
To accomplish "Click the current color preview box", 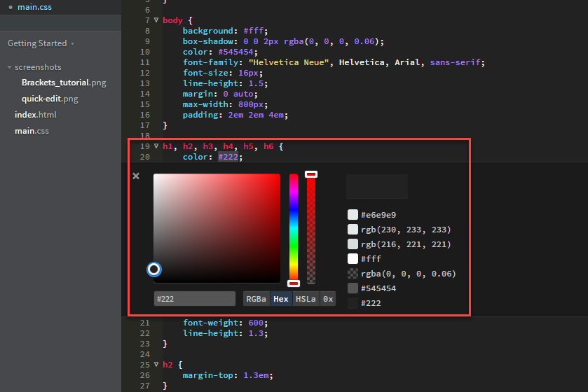I will (377, 186).
